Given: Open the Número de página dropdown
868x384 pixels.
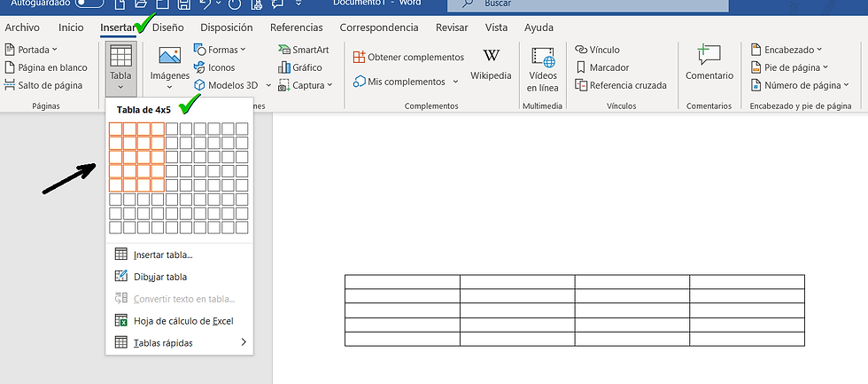Looking at the screenshot, I should (800, 85).
